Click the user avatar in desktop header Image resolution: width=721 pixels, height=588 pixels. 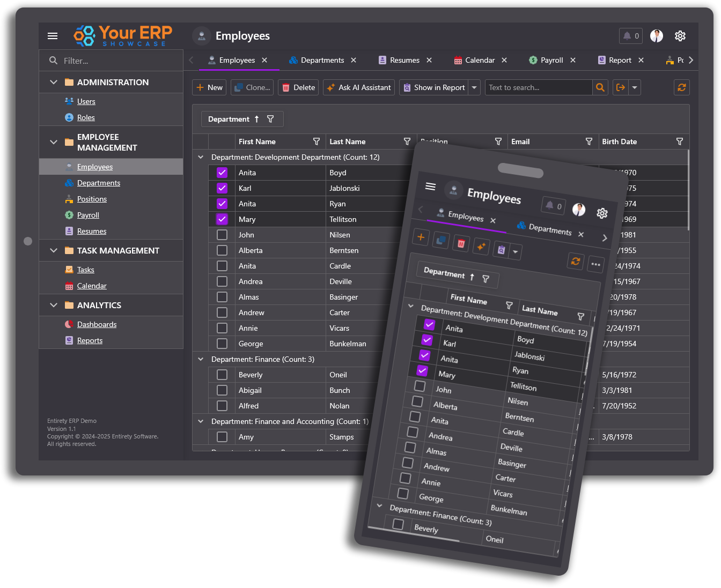[656, 36]
